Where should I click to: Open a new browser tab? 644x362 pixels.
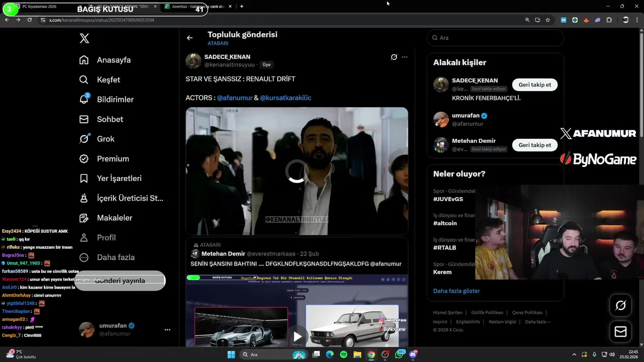pos(242,7)
